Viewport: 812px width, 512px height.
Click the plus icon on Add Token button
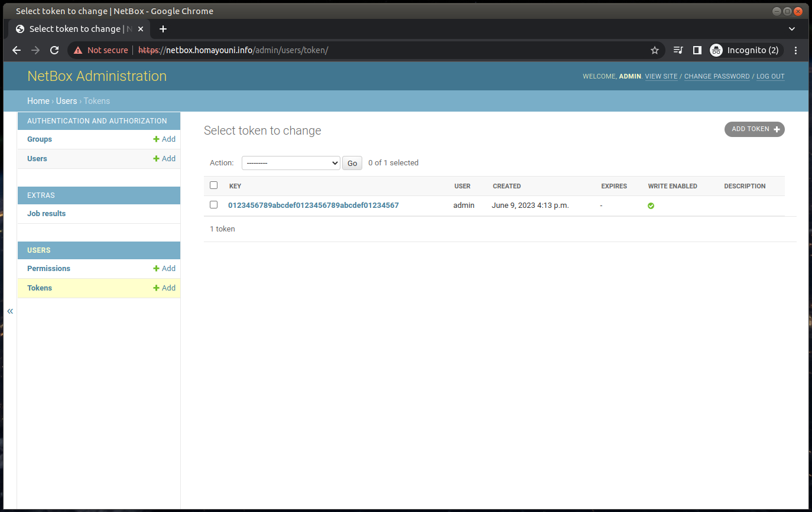tap(777, 129)
